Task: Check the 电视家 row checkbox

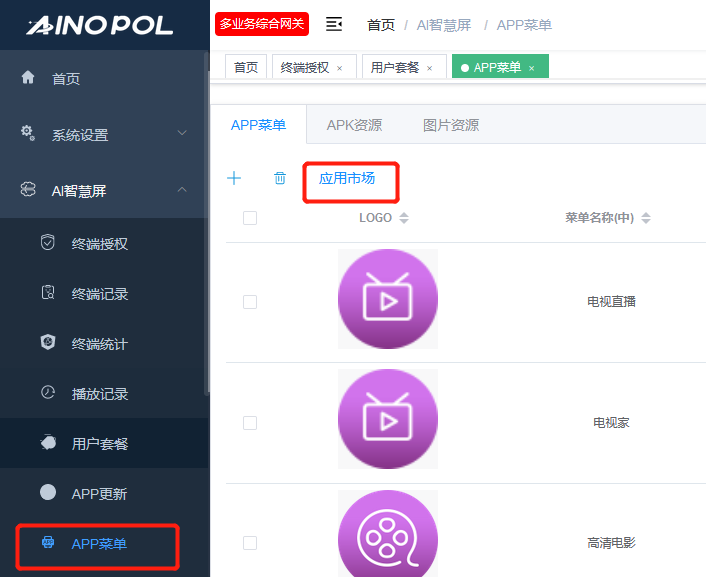Action: [250, 423]
